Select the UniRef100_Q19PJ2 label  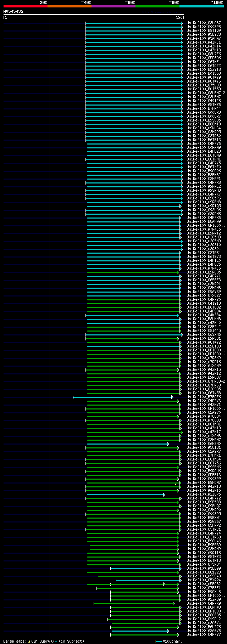click(204, 619)
